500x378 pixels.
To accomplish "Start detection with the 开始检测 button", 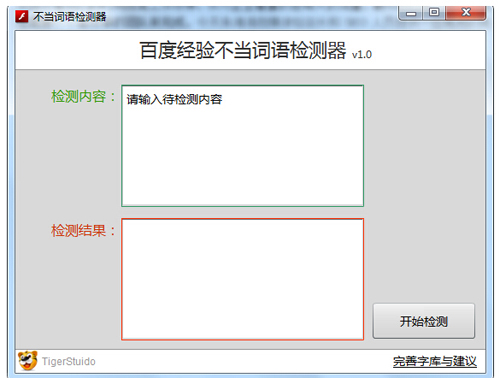I will point(424,321).
